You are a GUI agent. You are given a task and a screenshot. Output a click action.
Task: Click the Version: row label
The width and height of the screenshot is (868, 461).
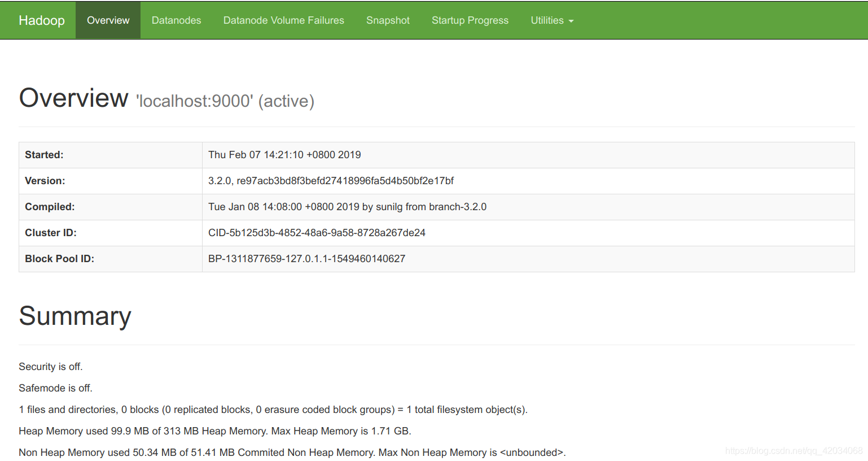(x=45, y=181)
